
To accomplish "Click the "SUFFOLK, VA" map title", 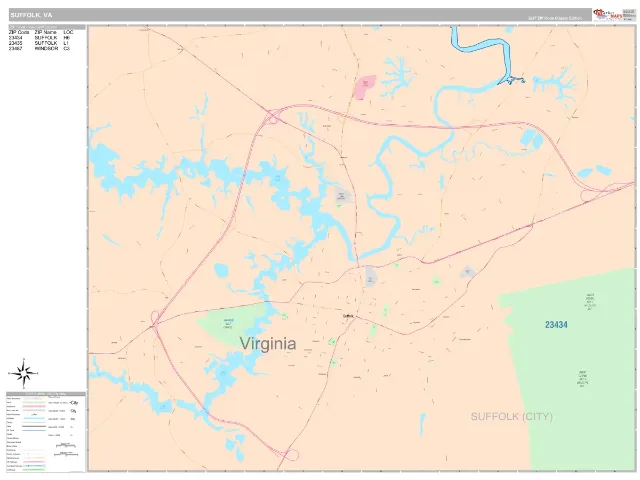I will point(31,15).
